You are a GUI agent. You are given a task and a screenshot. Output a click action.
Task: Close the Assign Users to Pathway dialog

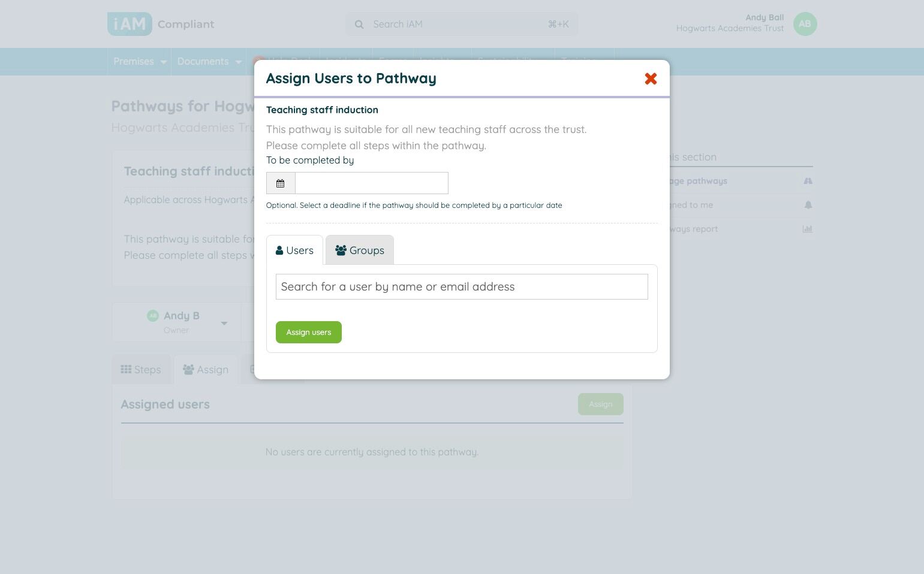[651, 78]
